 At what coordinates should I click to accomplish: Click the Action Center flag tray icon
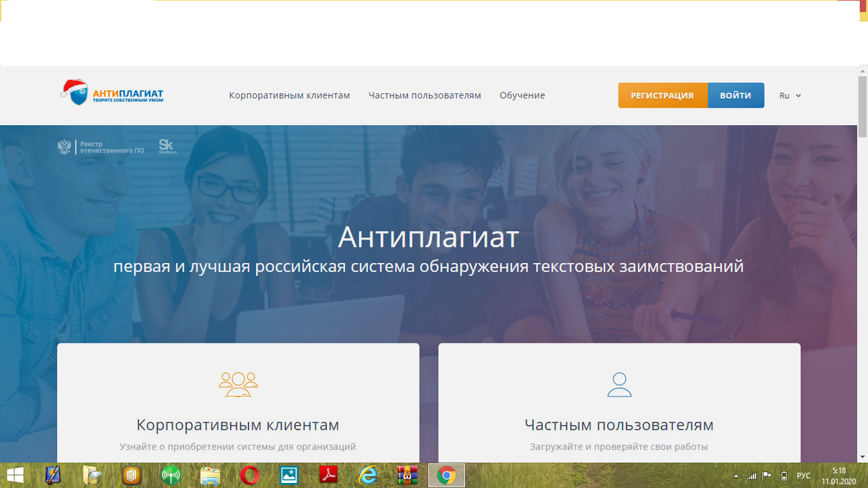[x=767, y=476]
